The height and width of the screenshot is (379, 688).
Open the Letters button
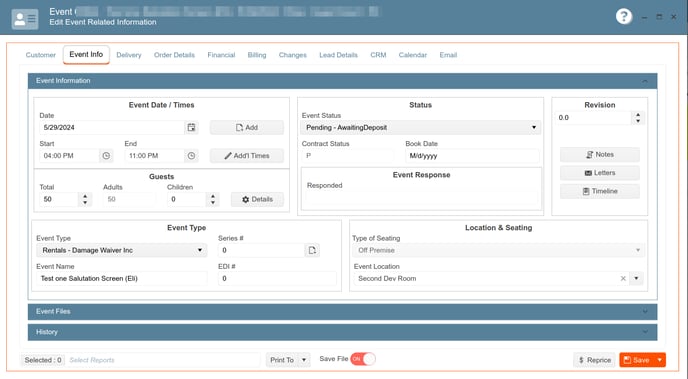pos(599,173)
